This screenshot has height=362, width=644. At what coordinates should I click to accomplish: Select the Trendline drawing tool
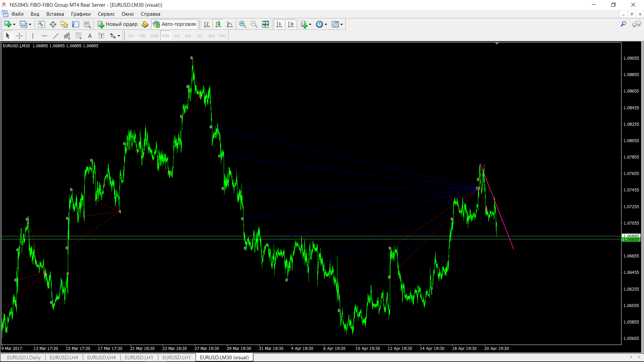click(56, 36)
